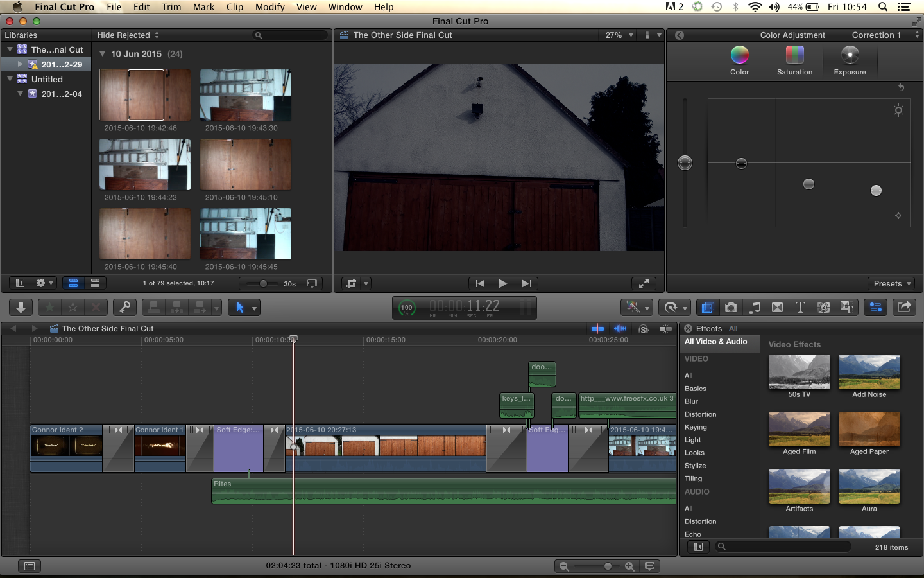Open the File menu
The width and height of the screenshot is (924, 578).
[114, 7]
